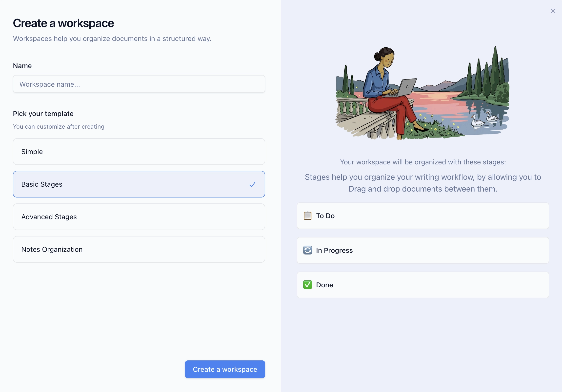
Task: Select the Simple template
Action: (x=139, y=152)
